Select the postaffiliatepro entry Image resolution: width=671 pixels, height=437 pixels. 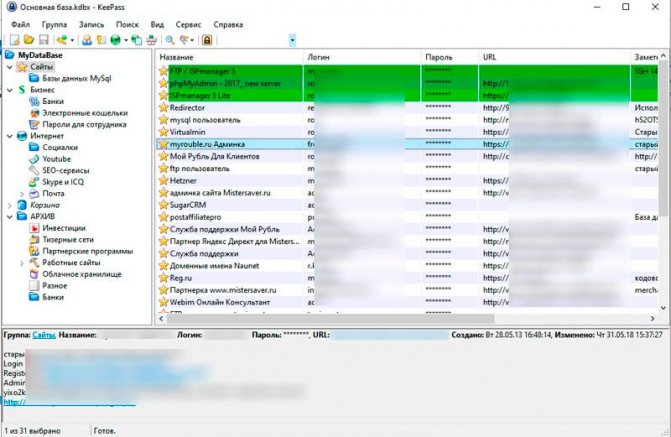(407, 217)
